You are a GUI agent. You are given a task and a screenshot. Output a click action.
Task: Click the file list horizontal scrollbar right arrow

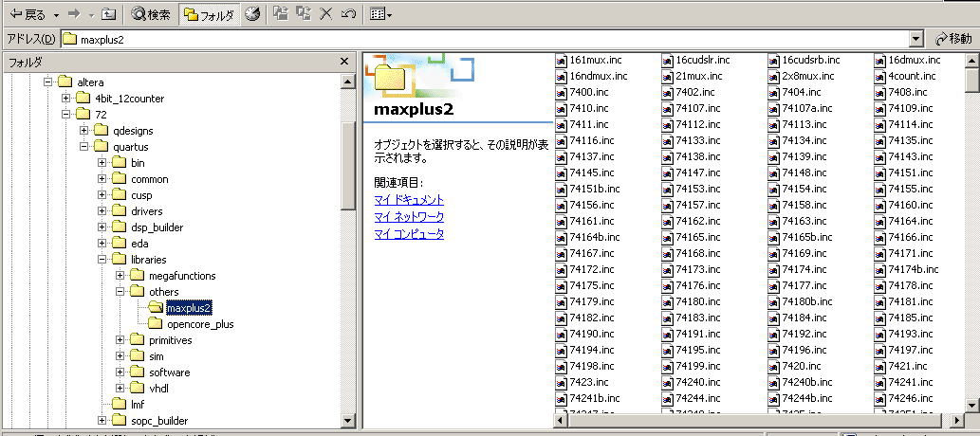click(957, 420)
